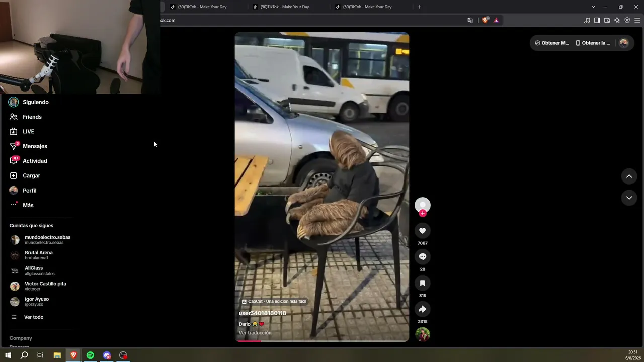Open the media control music note icon
This screenshot has height=362, width=644.
click(x=587, y=20)
